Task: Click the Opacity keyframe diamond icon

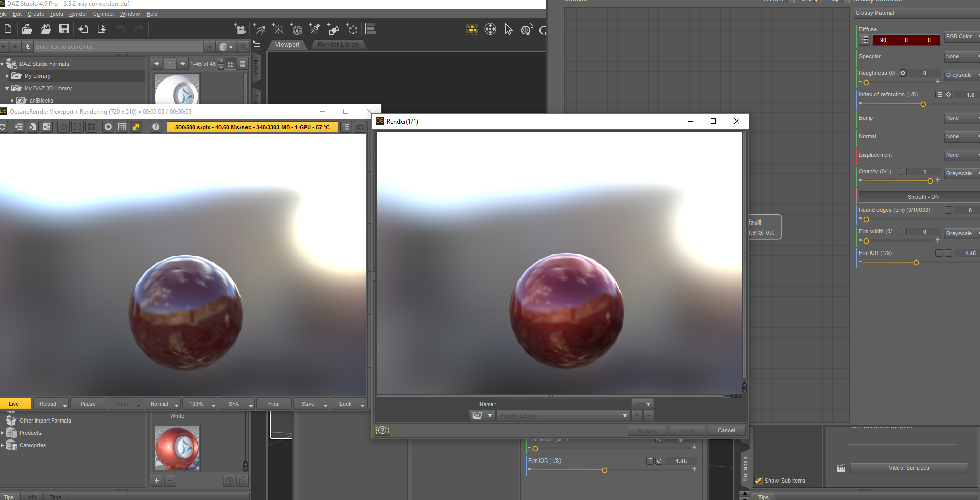Action: [903, 172]
